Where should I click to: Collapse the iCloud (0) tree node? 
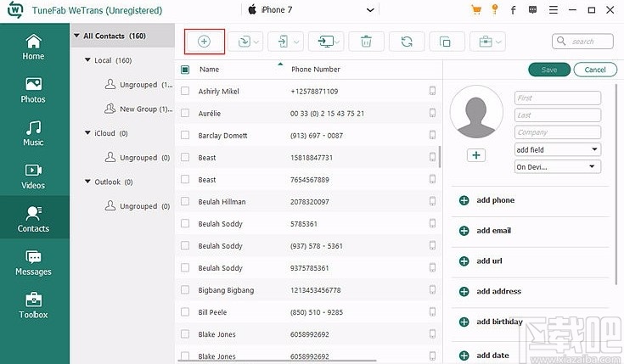(x=87, y=133)
